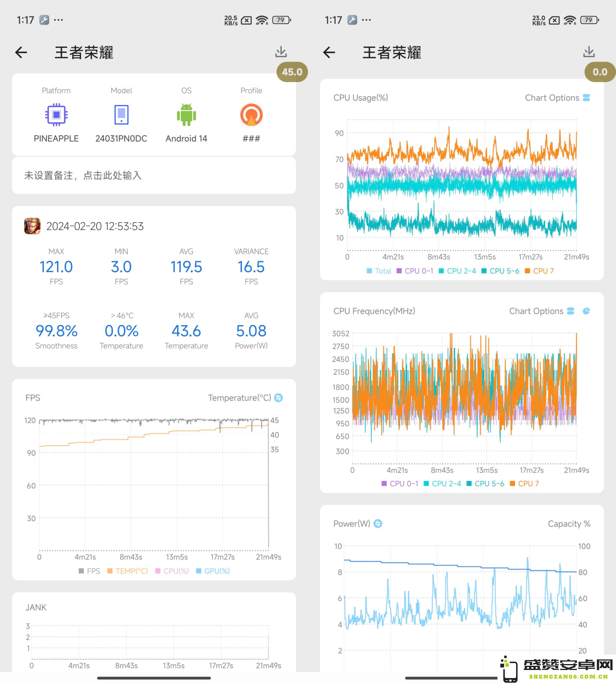Tap right status bar three-dots icon
The image size is (616, 684).
point(366,20)
